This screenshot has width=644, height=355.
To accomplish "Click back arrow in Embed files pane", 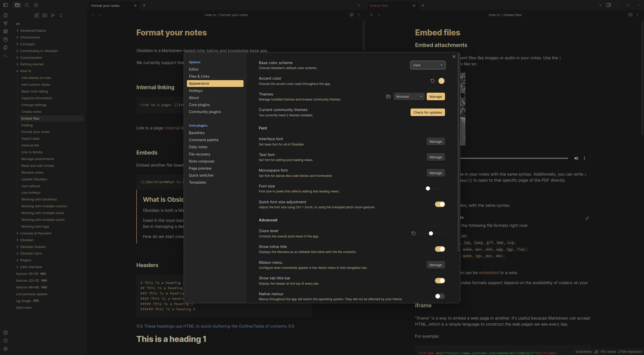I will pos(372,15).
